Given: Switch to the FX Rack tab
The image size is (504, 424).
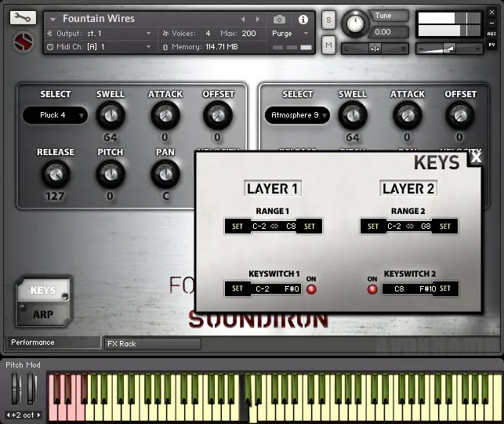Looking at the screenshot, I should tap(153, 344).
